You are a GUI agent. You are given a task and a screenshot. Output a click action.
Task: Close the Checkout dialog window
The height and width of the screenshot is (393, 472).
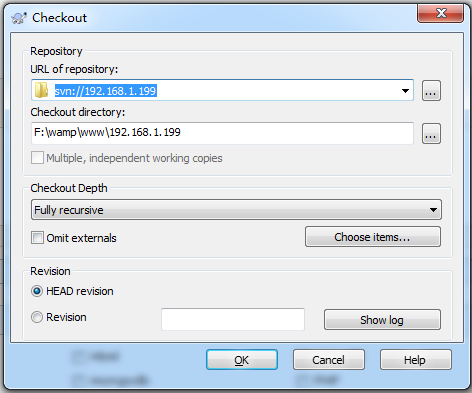click(440, 13)
